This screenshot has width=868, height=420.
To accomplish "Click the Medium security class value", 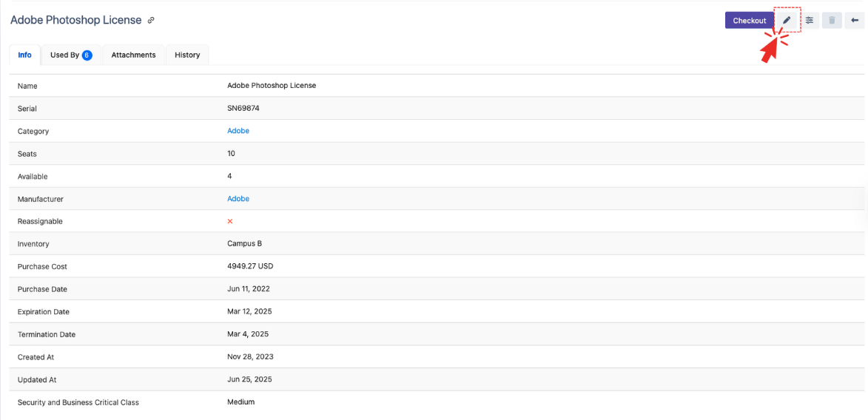I will pos(240,402).
